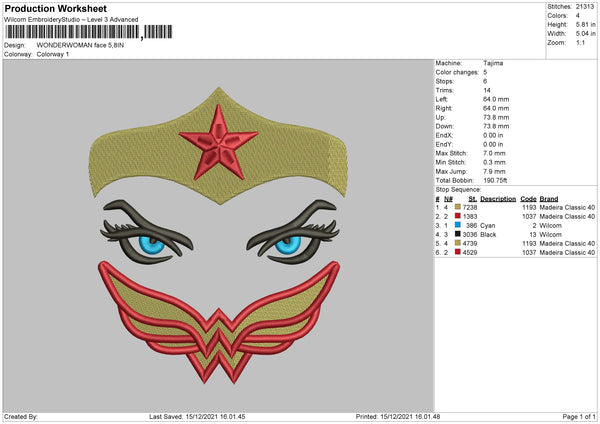This screenshot has height=424, width=600.
Task: Click 'Madeira Classic 40' brand in row 1
Action: (x=567, y=207)
